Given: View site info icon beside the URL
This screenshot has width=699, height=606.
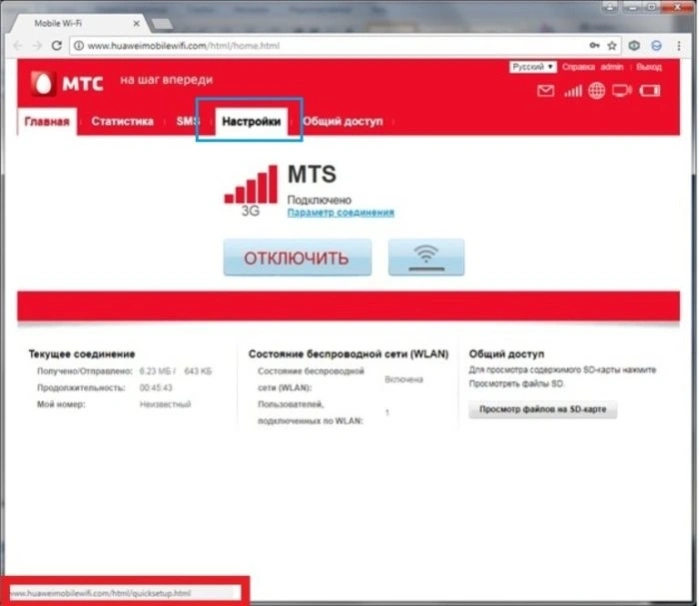Looking at the screenshot, I should [x=79, y=45].
